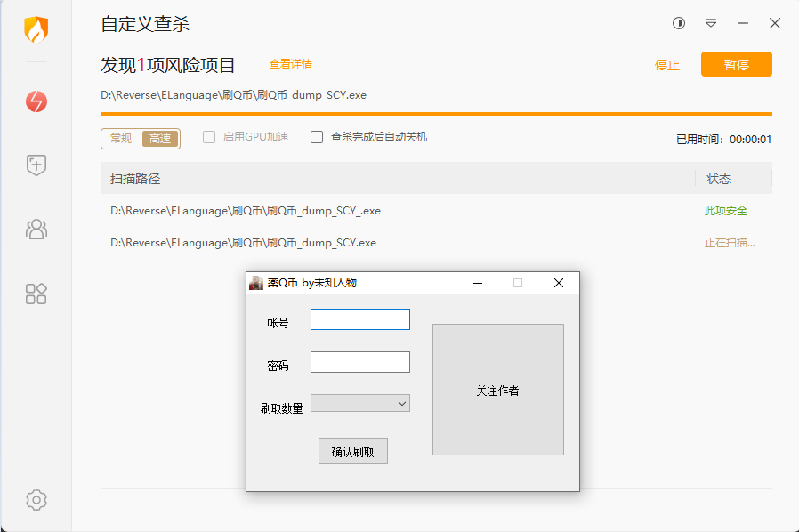799x532 pixels.
Task: Enable 查杀完成后自动关机 checkbox
Action: (x=317, y=137)
